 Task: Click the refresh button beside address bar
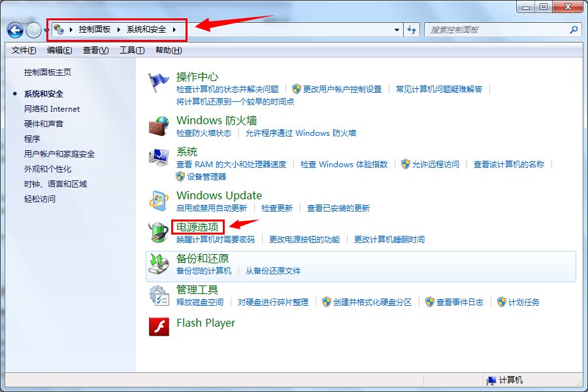click(x=412, y=29)
